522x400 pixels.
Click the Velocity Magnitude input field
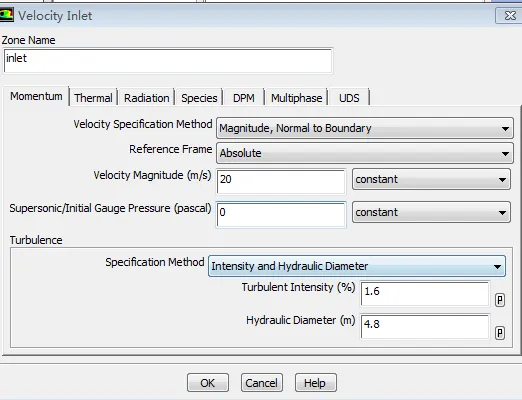coord(281,182)
